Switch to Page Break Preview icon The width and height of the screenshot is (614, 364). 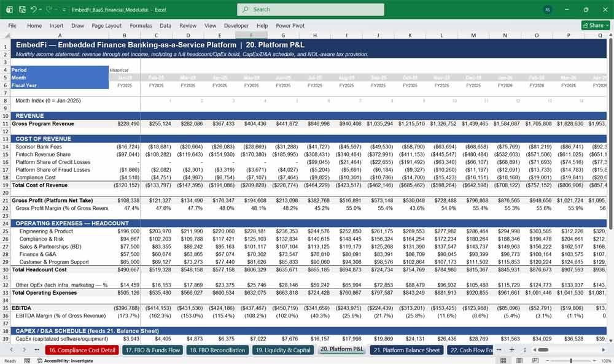click(535, 360)
